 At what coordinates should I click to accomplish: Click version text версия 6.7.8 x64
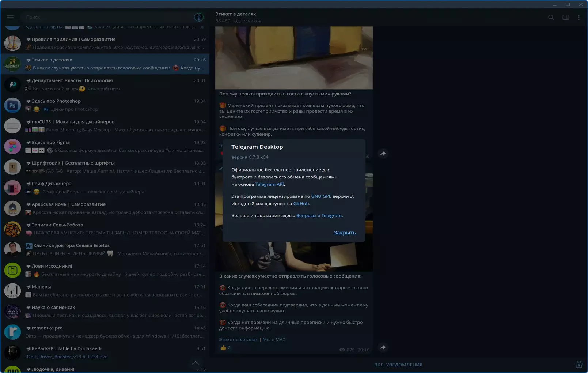coord(250,157)
